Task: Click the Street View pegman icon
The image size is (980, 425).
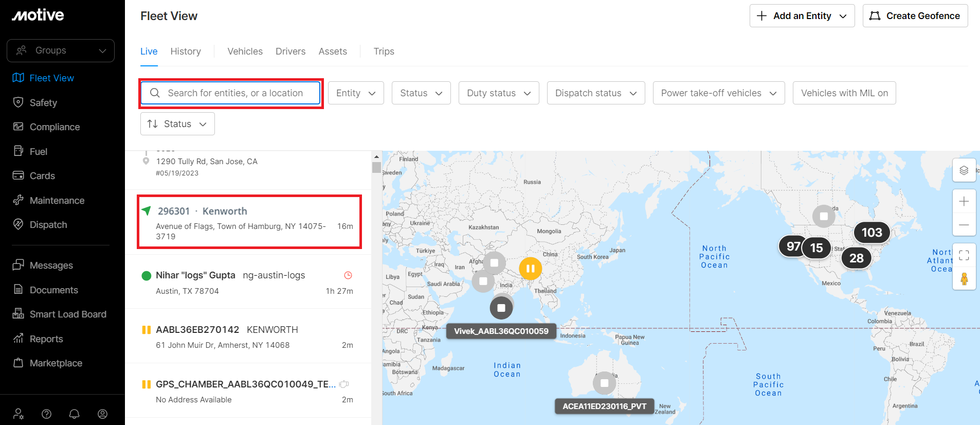Action: pyautogui.click(x=964, y=279)
